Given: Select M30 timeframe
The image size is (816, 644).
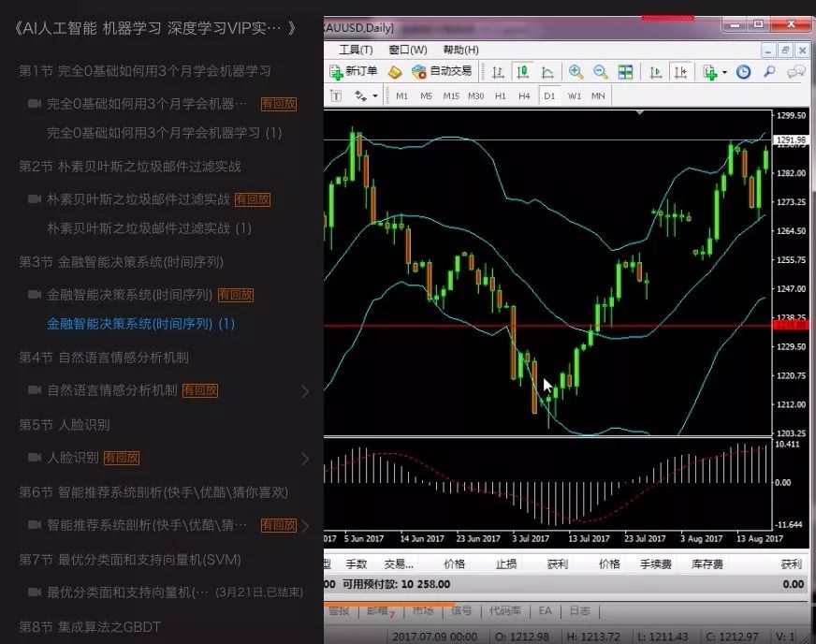Looking at the screenshot, I should pyautogui.click(x=475, y=95).
